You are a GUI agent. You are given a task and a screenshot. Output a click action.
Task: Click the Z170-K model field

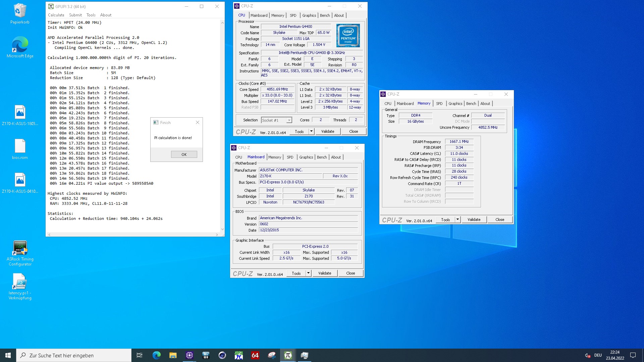click(x=290, y=176)
